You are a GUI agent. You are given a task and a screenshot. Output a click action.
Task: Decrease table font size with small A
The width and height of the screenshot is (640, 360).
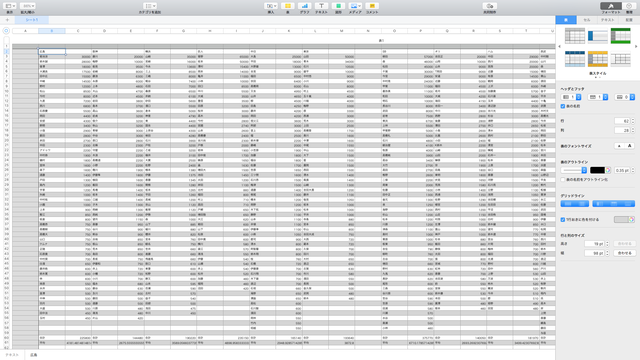(619, 146)
